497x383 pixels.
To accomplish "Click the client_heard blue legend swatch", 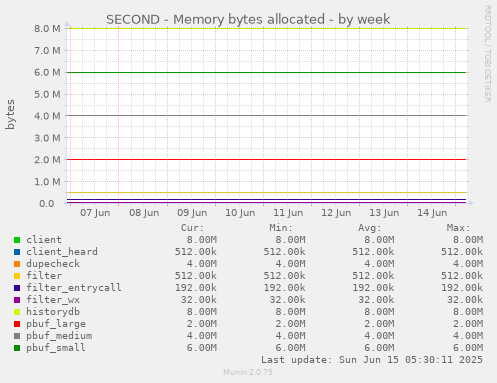I will (17, 252).
